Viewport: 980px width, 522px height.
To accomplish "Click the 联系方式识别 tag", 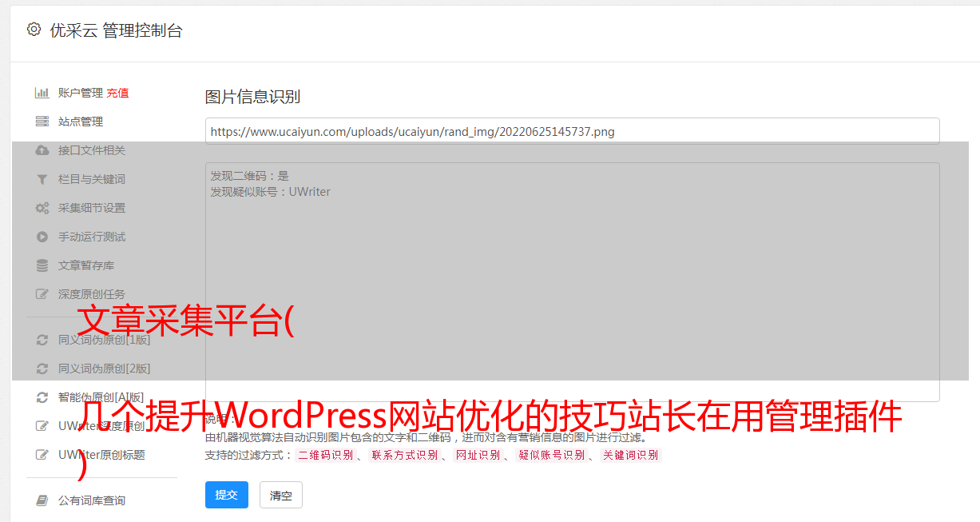I will (x=404, y=455).
